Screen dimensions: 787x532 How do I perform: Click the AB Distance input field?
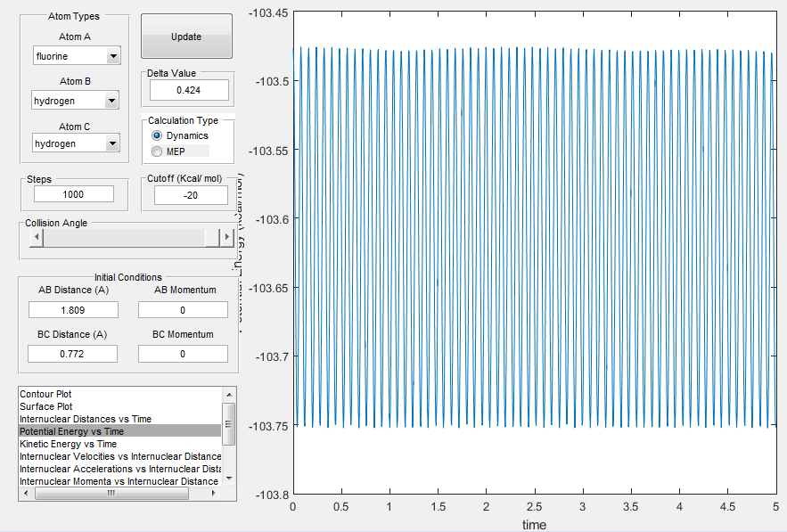(73, 309)
